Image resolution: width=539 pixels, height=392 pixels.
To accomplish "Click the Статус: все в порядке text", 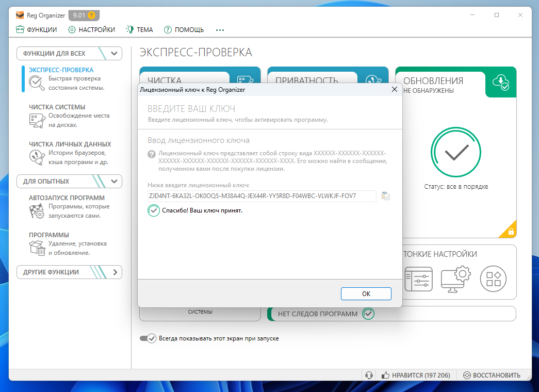I will point(456,186).
